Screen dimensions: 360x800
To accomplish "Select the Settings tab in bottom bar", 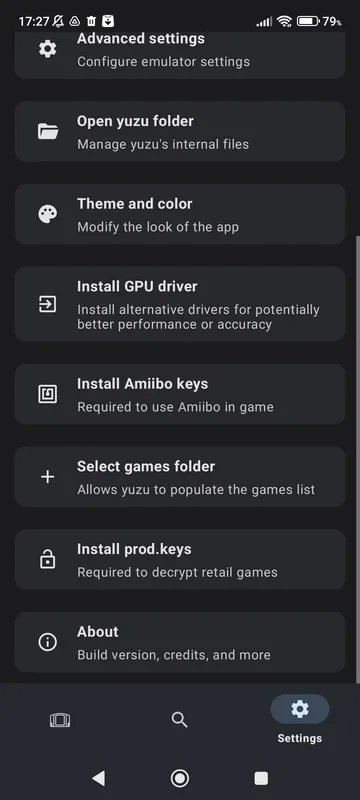I will click(299, 719).
